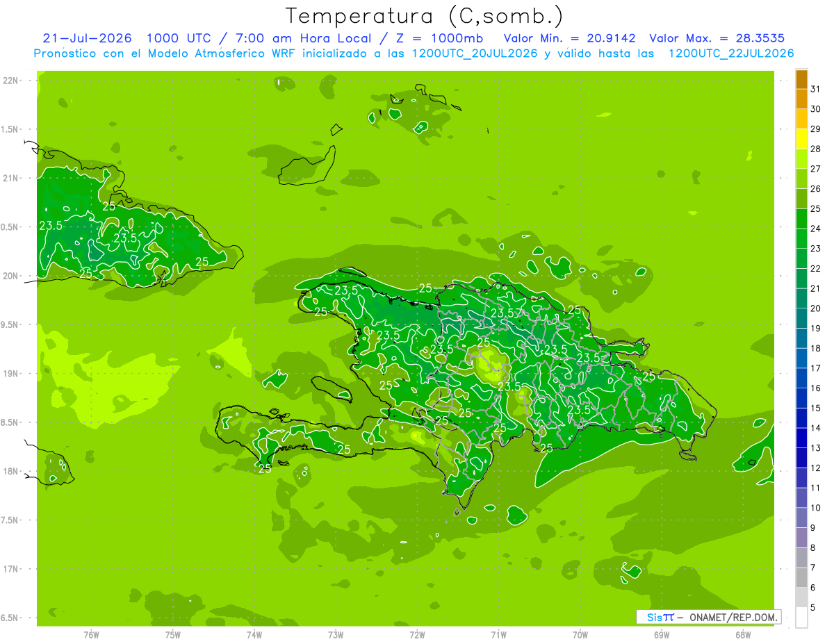Click the 'SisTT – ONAMET/REP.DOM.' credit box

[x=708, y=617]
